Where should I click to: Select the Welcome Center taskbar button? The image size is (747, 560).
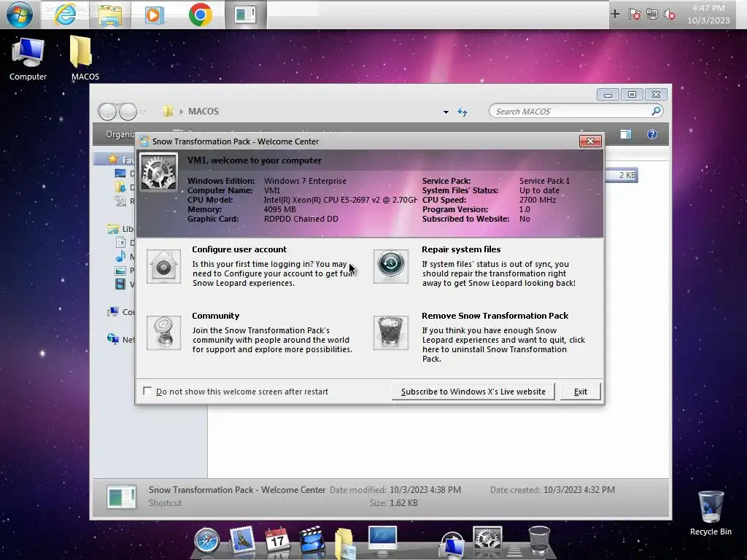pos(245,15)
